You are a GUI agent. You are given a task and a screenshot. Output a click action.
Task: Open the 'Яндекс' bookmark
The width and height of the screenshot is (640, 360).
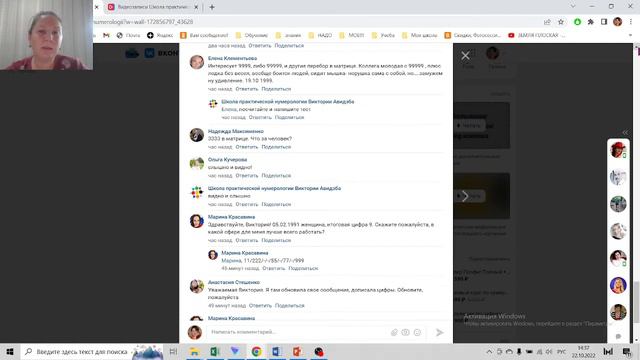(160, 36)
